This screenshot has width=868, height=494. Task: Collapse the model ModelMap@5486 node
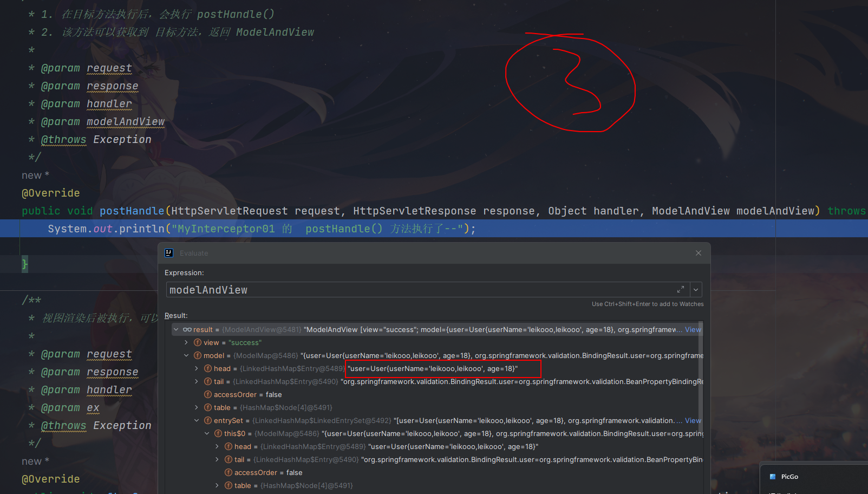[x=186, y=355]
